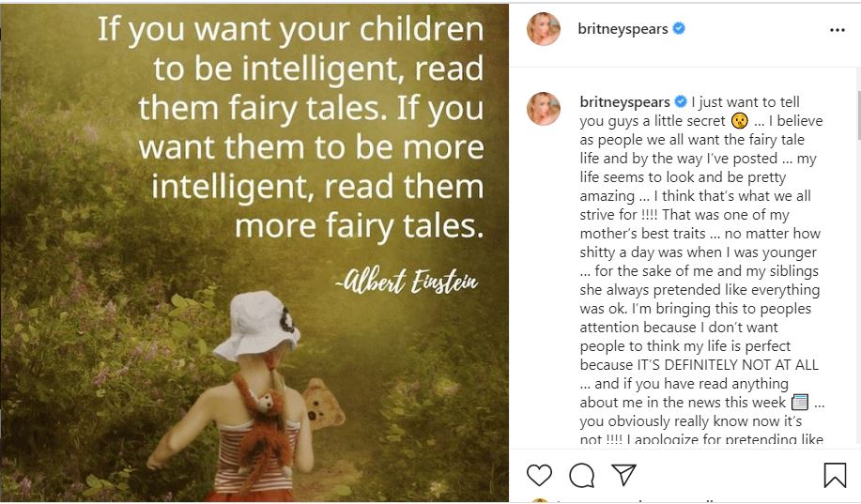Image resolution: width=861 pixels, height=504 pixels.
Task: Click the teddy bear in the post photo
Action: (323, 404)
